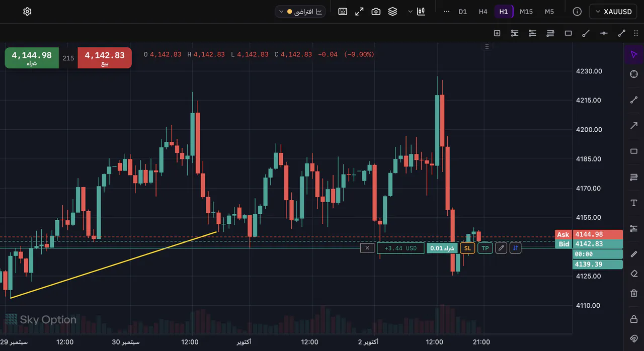Select the ruler measure tool
The image size is (644, 351).
click(634, 254)
